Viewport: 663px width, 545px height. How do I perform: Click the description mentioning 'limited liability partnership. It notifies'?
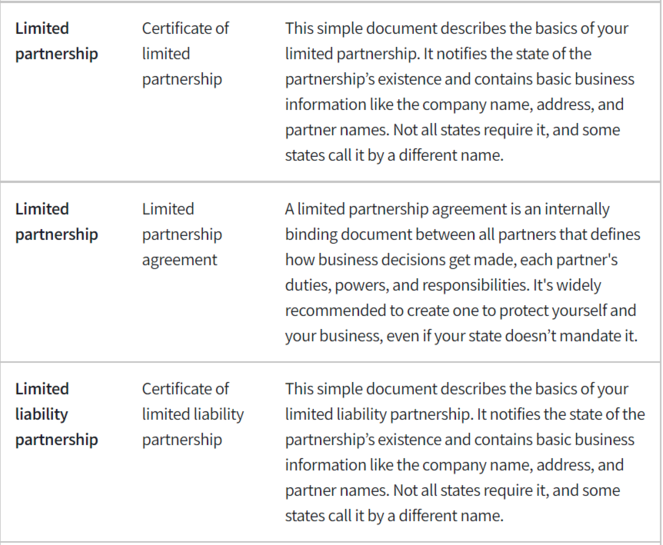(465, 452)
